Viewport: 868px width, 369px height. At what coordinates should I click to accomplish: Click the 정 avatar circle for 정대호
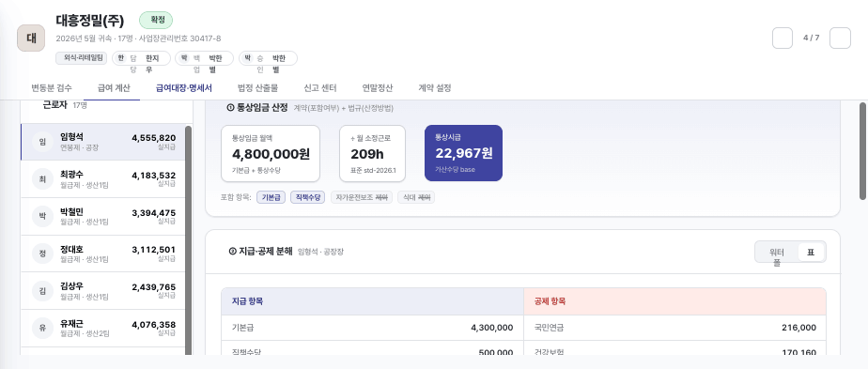click(x=42, y=254)
